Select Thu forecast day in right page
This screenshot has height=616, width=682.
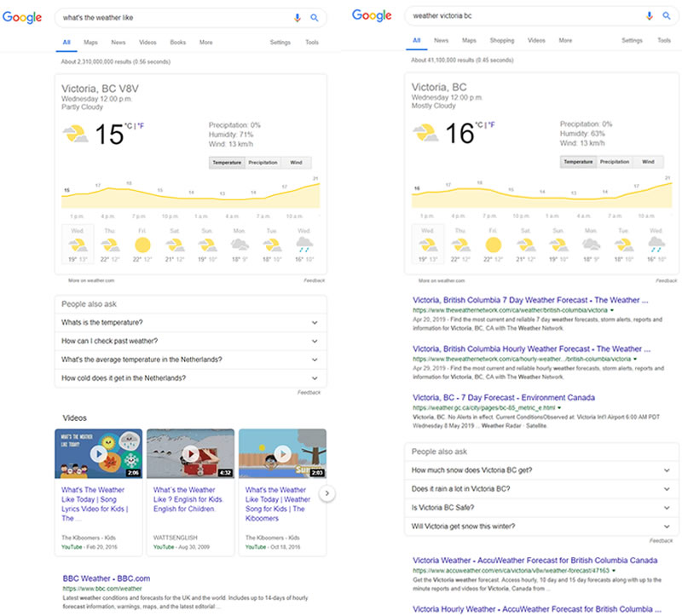pos(460,245)
